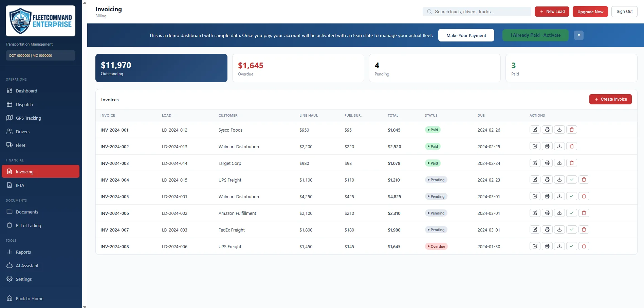Mark overdue invoice INV-2024-008 as paid

572,246
